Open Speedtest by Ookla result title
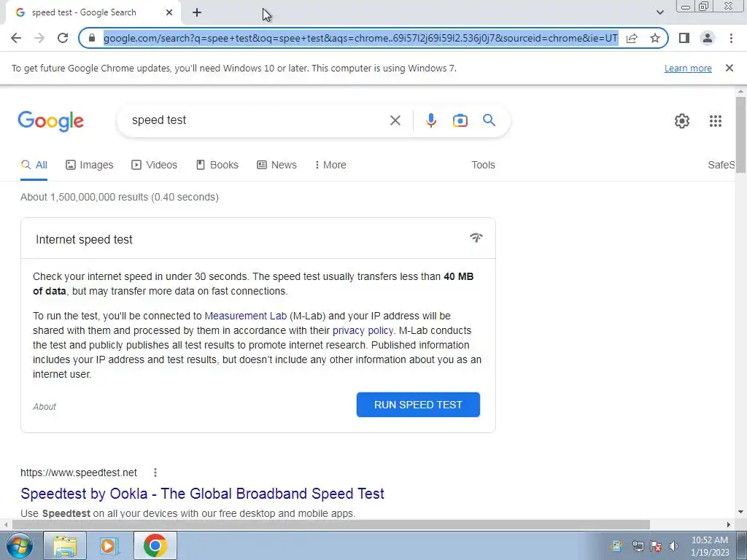747x560 pixels. [203, 494]
